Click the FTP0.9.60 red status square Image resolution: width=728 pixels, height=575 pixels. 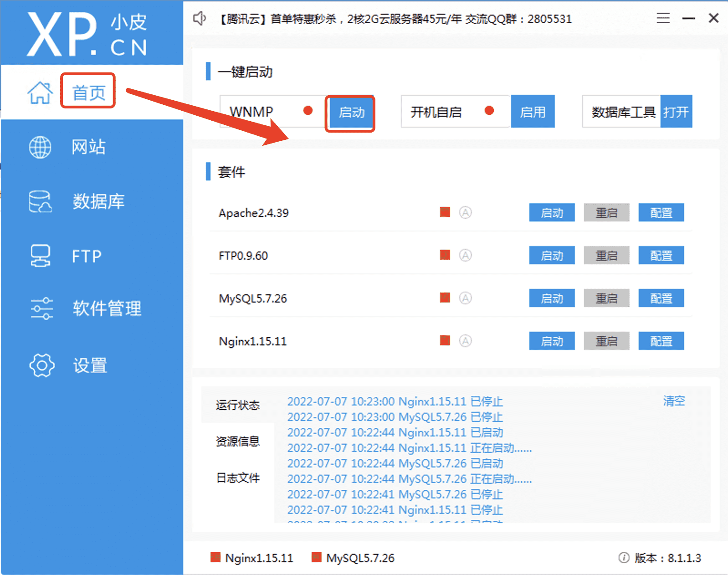(445, 255)
